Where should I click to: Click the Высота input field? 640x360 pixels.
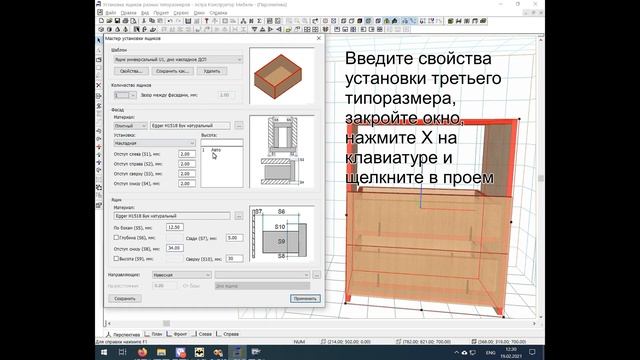coord(222,142)
